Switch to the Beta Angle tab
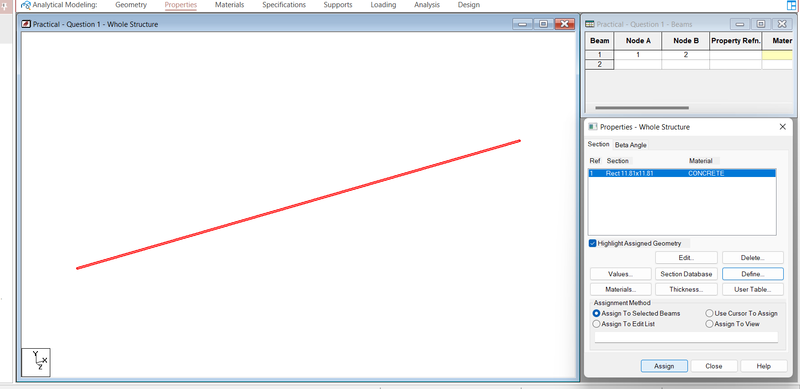Viewport: 800px width, 389px height. [631, 145]
